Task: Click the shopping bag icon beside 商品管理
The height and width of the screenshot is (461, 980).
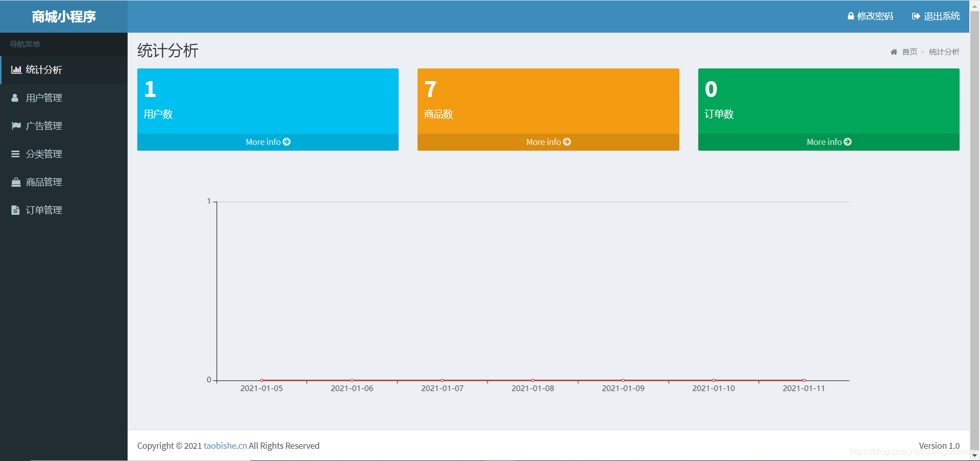Action: coord(16,182)
